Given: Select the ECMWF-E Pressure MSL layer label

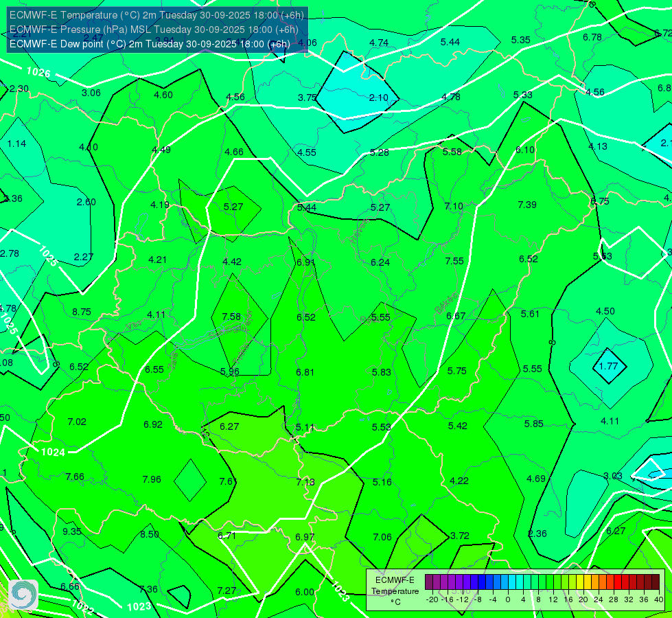Looking at the screenshot, I should pyautogui.click(x=154, y=30).
